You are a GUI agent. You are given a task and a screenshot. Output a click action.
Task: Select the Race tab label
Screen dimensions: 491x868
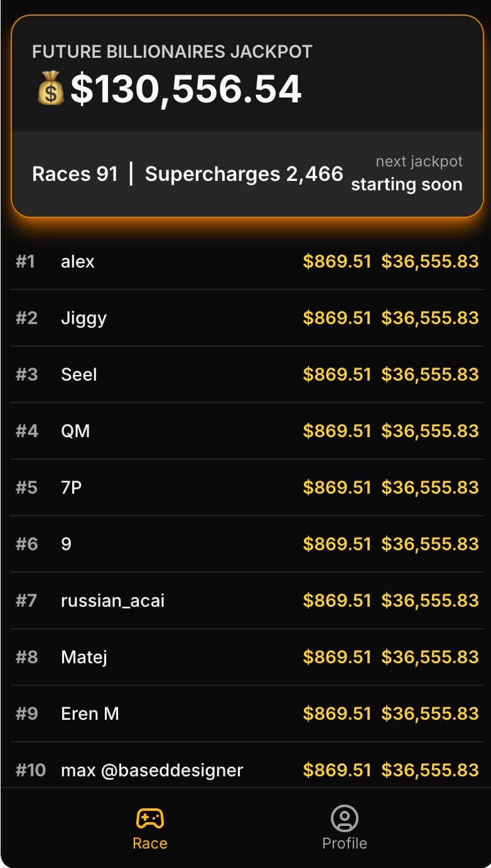pos(149,844)
